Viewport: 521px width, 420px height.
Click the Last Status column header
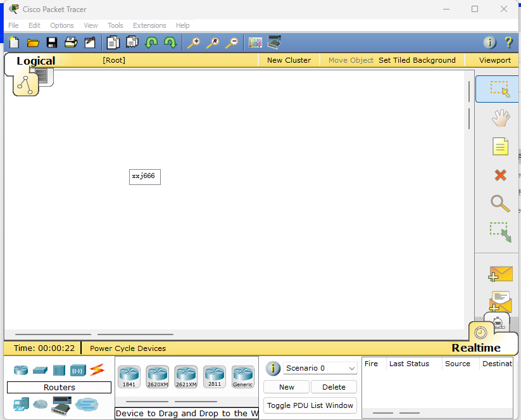(409, 364)
